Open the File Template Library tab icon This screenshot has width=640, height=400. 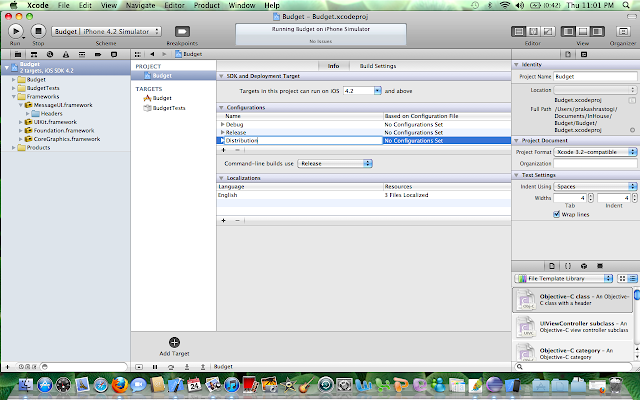pos(552,266)
